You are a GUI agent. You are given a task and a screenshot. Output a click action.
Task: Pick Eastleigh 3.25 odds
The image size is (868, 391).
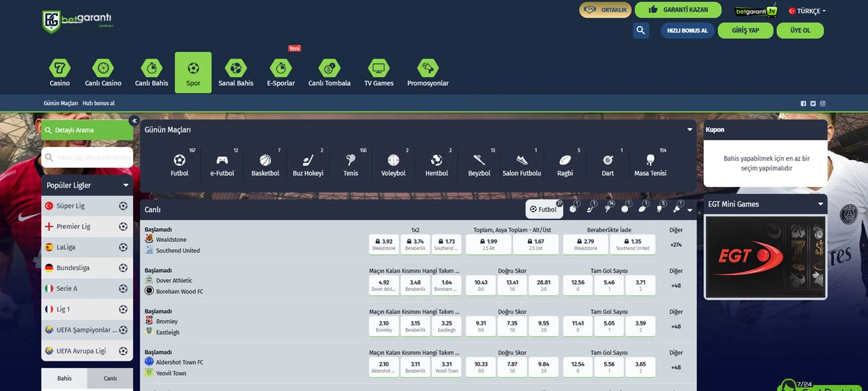pyautogui.click(x=446, y=326)
